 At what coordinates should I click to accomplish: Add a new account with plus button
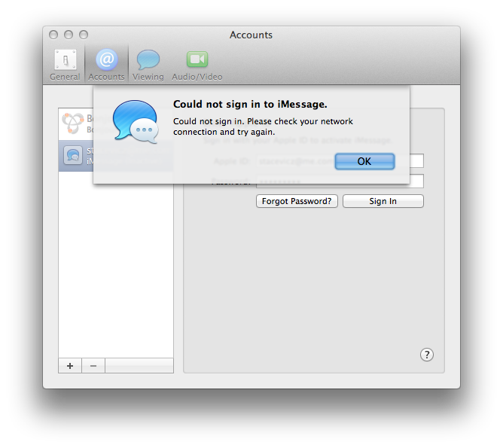70,366
